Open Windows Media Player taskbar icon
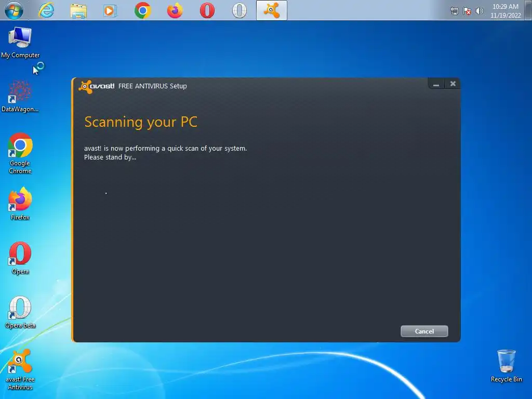Viewport: 532px width, 399px height. 110,11
